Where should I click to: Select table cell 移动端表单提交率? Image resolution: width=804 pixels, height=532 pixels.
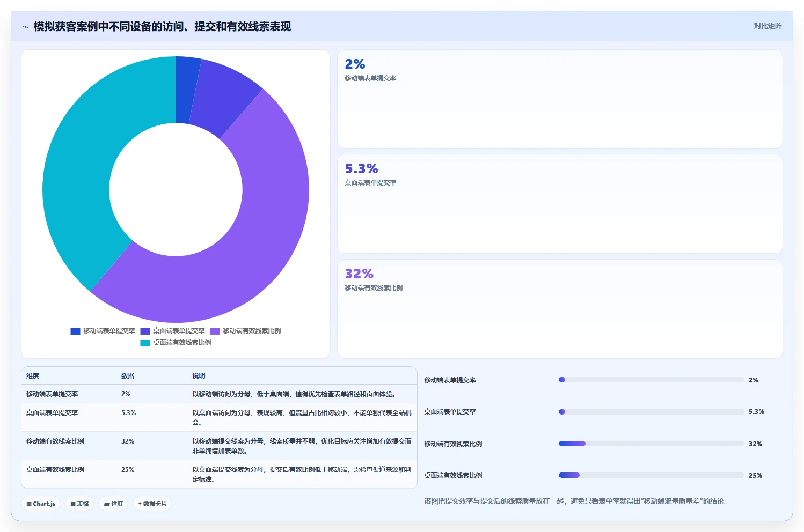click(x=52, y=394)
